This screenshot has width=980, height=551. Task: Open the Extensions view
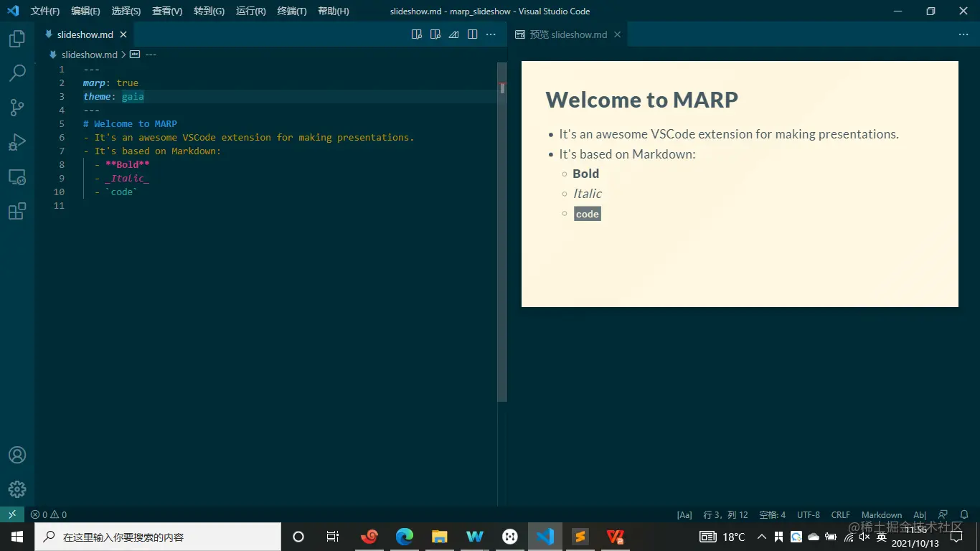pos(17,210)
